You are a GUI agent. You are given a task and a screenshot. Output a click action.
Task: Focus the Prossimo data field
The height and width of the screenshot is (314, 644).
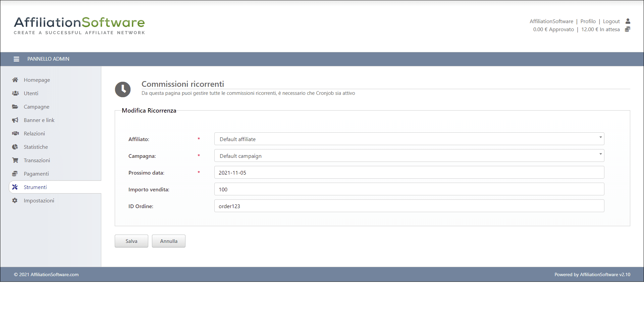tap(409, 172)
